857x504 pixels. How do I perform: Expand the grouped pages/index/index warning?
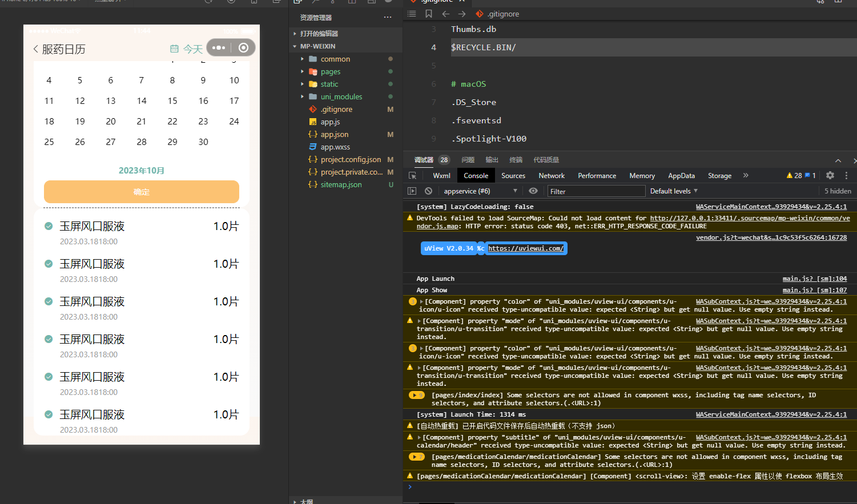click(x=417, y=395)
